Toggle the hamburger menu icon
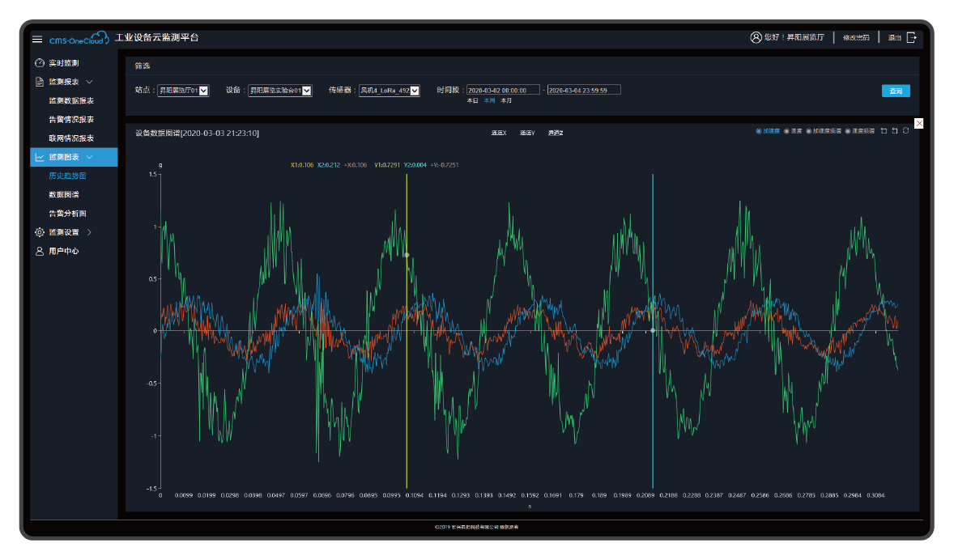Viewport: 954px width, 560px height. [37, 39]
